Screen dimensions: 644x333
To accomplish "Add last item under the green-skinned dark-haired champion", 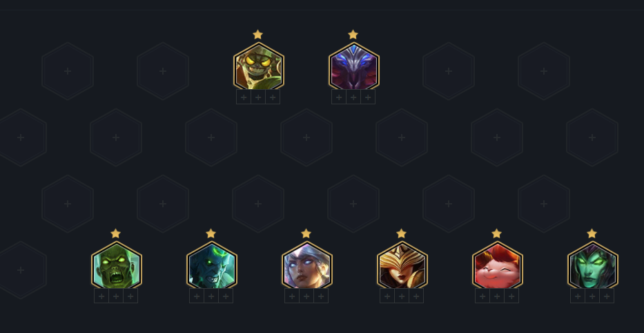I will [x=607, y=296].
